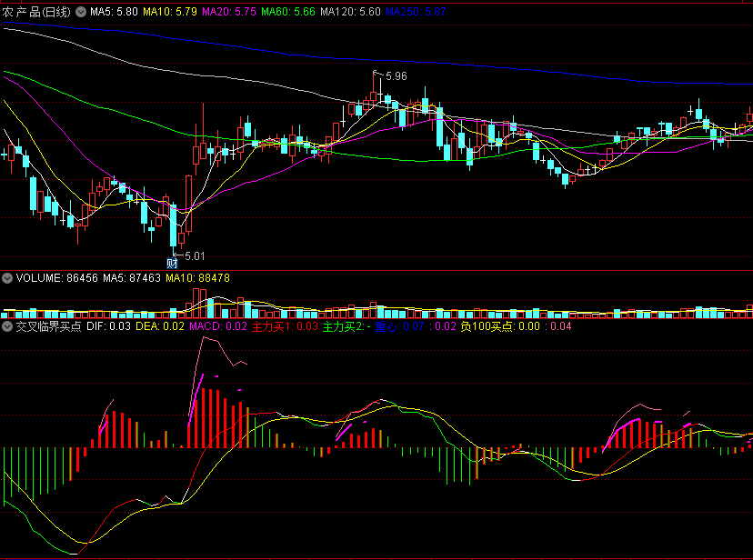
Task: Open the 交叉临界买点 indicator dropdown arrow
Action: coord(7,326)
